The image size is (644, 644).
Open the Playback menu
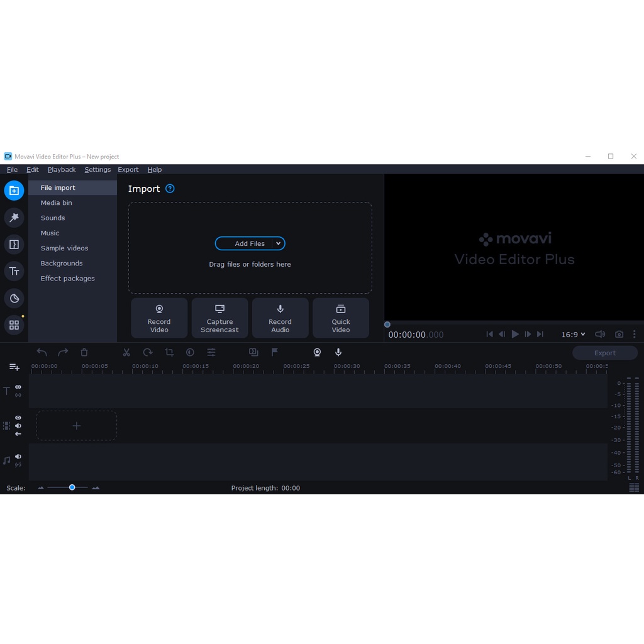pos(62,170)
